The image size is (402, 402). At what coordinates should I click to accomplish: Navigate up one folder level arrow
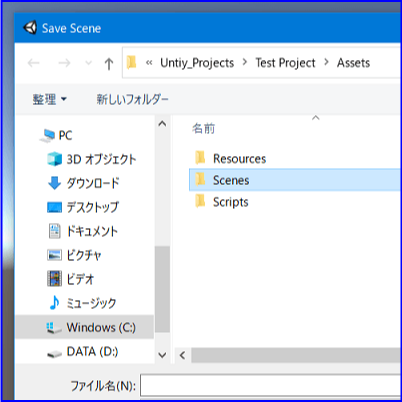[x=109, y=63]
